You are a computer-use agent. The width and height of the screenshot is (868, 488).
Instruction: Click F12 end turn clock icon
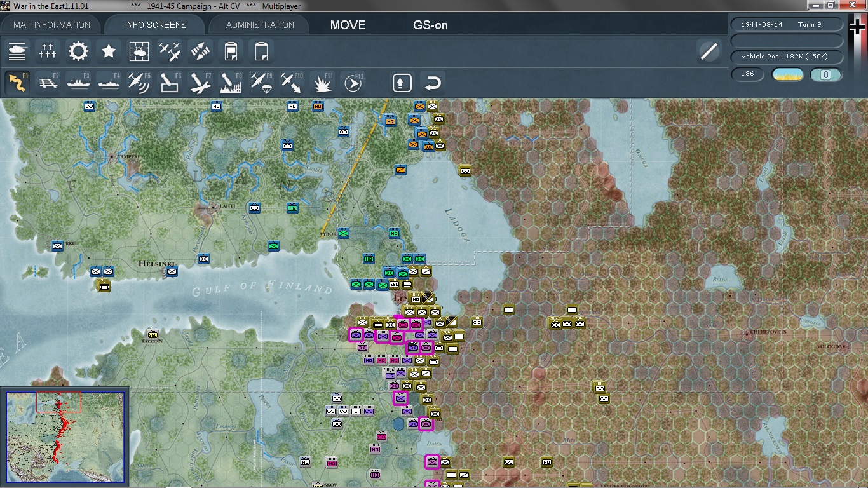tap(353, 83)
